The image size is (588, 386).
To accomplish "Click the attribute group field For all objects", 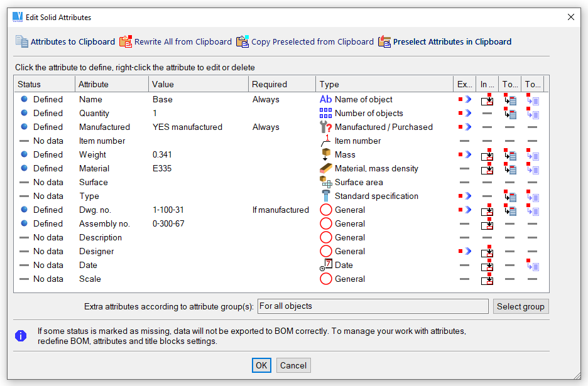I will tap(373, 306).
